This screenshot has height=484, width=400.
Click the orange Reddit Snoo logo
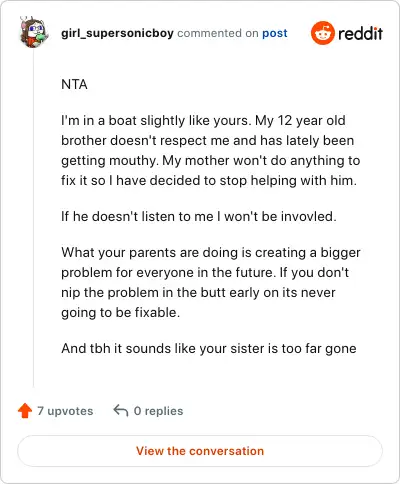click(323, 33)
